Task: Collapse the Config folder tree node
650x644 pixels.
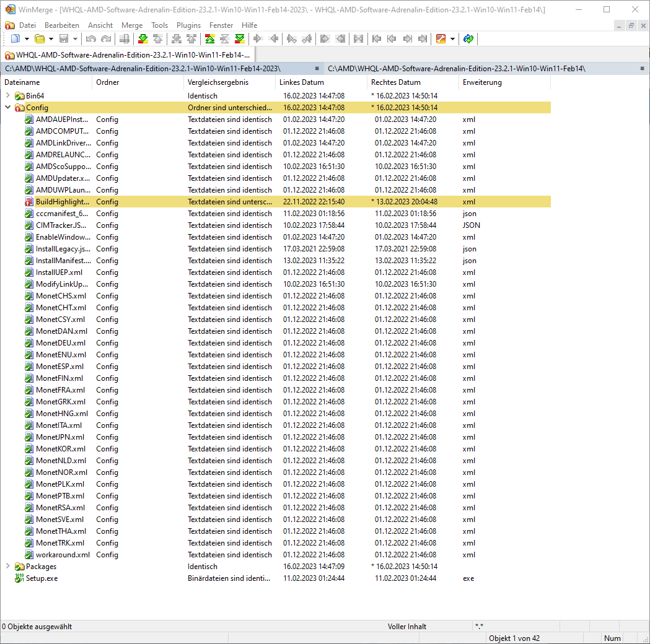Action: coord(7,107)
